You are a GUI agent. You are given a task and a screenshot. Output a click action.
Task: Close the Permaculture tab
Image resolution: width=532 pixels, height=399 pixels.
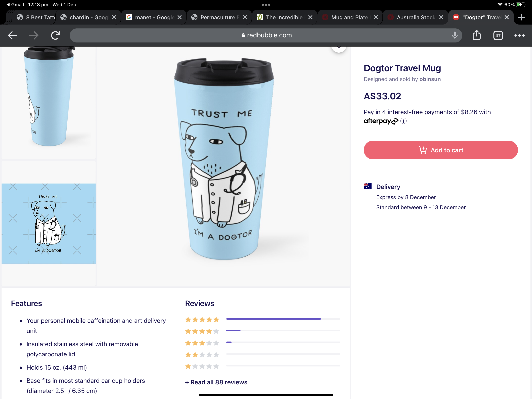tap(245, 17)
